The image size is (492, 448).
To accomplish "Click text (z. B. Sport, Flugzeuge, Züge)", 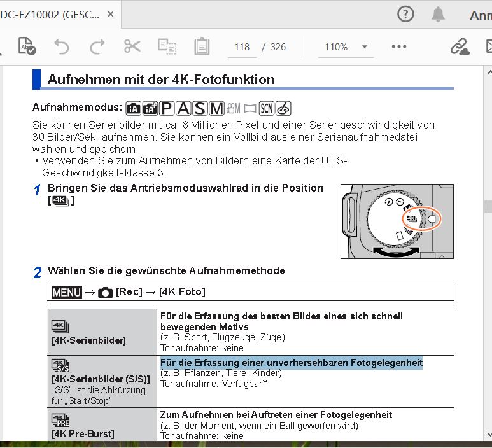I will pos(223,337).
